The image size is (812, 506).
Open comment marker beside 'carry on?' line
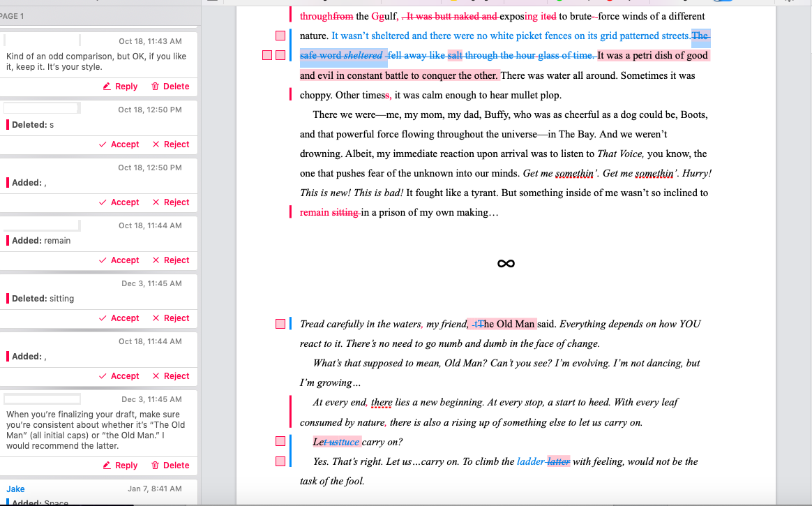click(x=280, y=441)
